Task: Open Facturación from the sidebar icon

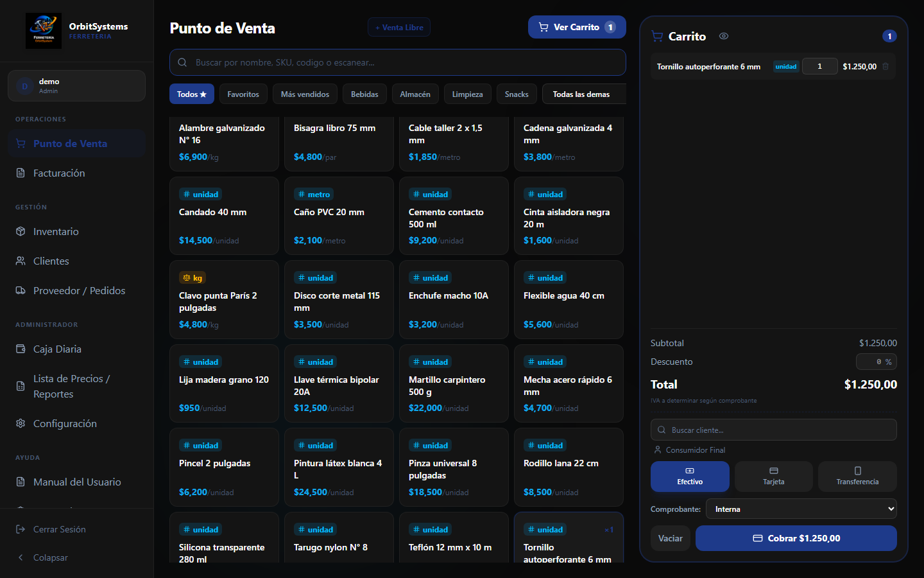Action: 21,173
